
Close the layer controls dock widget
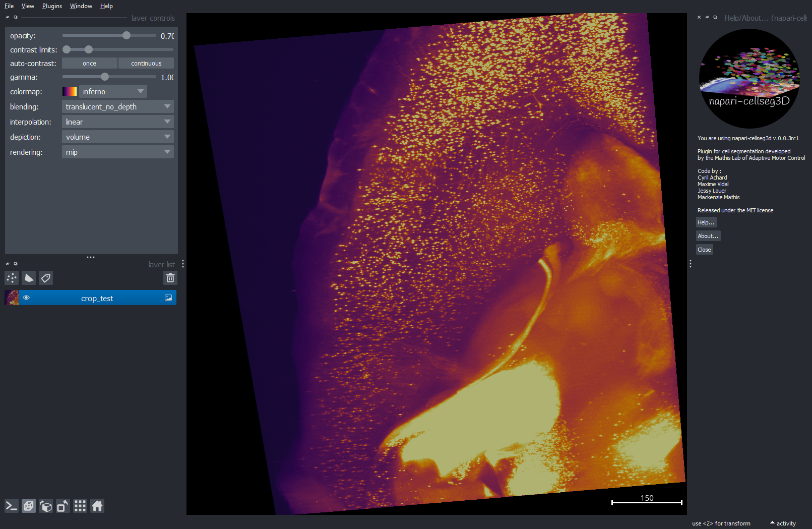[x=8, y=17]
